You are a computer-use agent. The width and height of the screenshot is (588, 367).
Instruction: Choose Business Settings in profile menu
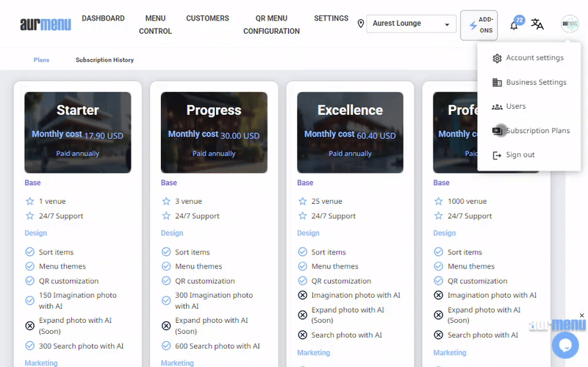coord(536,82)
